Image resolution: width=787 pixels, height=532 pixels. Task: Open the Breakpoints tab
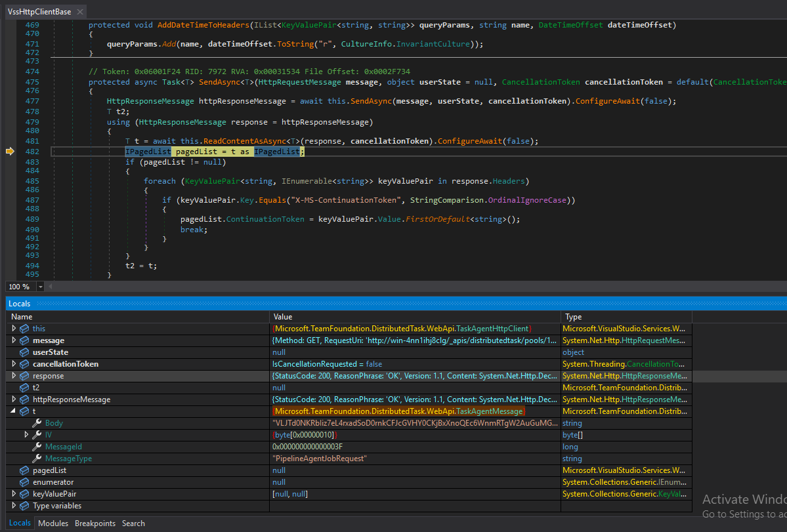pyautogui.click(x=95, y=523)
